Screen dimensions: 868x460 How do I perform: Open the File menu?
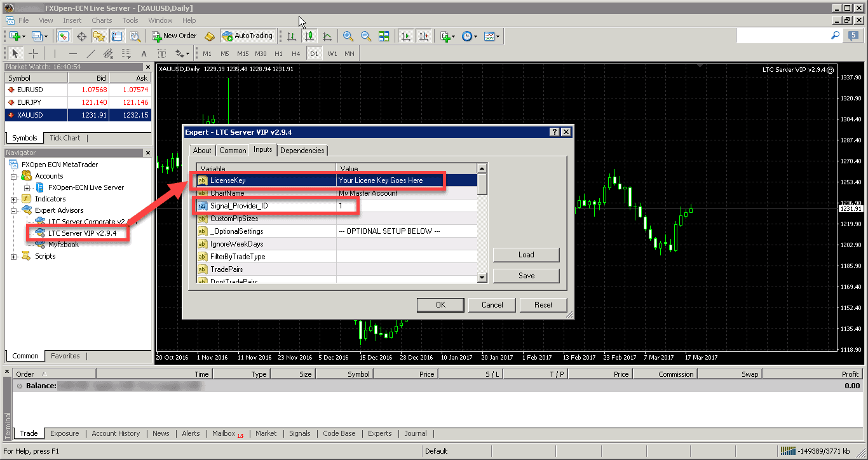coord(24,20)
